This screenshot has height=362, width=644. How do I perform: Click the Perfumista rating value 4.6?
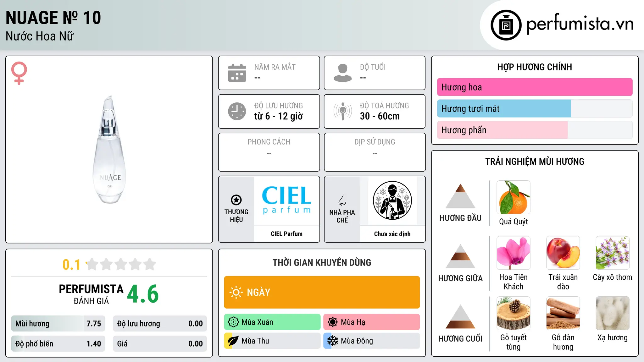(x=143, y=294)
